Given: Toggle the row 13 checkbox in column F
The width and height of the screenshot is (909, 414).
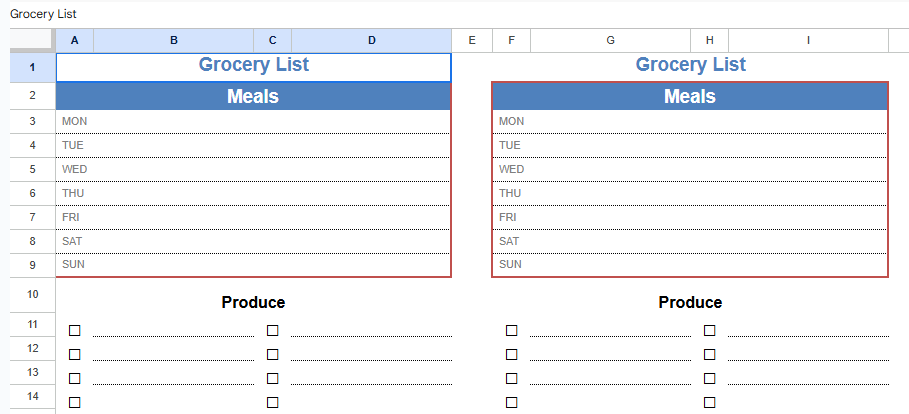Looking at the screenshot, I should click(x=512, y=378).
